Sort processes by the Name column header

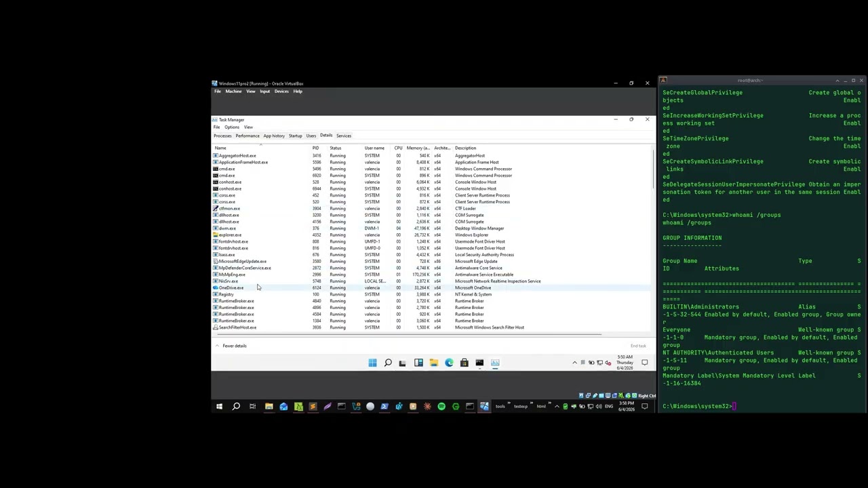click(x=260, y=148)
